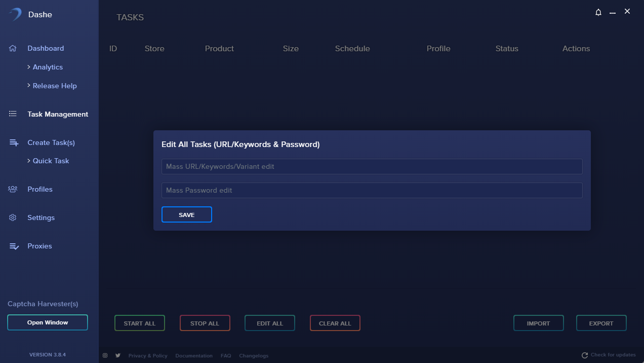Expand the Release Help submenu item
This screenshot has height=363, width=644.
click(54, 86)
